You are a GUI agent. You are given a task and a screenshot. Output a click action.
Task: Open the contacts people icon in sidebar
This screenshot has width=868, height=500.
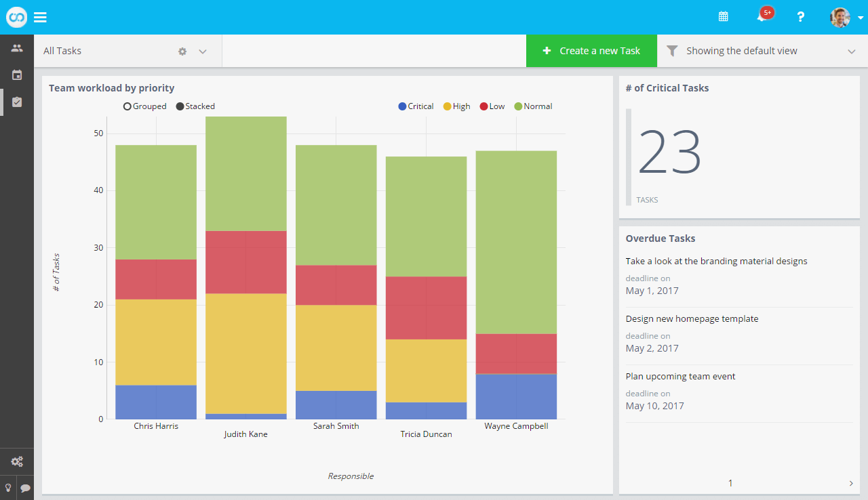[x=17, y=48]
